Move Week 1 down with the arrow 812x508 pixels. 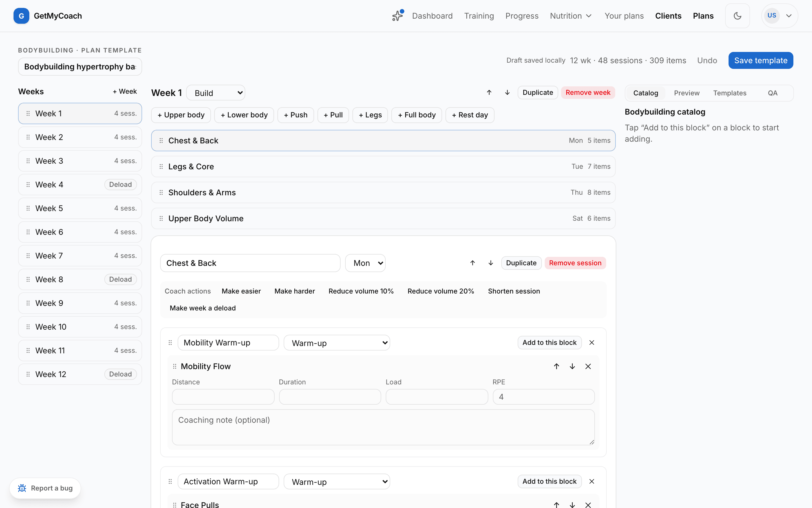[x=507, y=92]
